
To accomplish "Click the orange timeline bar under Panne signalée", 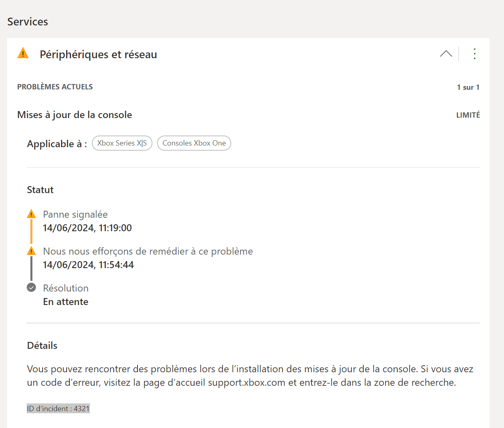I will coord(31,232).
